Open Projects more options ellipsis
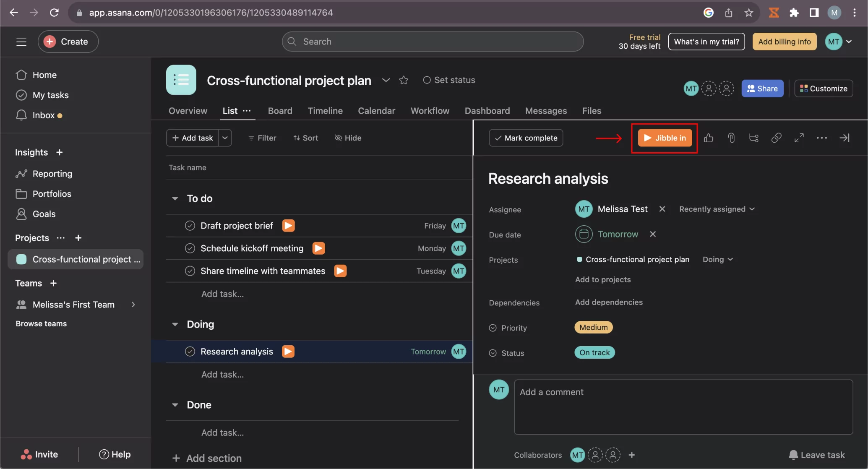Viewport: 868px width, 469px height. tap(61, 238)
